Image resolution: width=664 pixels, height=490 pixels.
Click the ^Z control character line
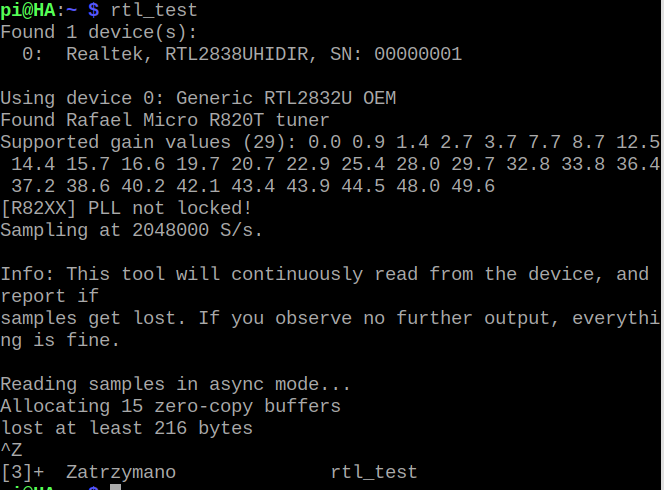click(11, 450)
